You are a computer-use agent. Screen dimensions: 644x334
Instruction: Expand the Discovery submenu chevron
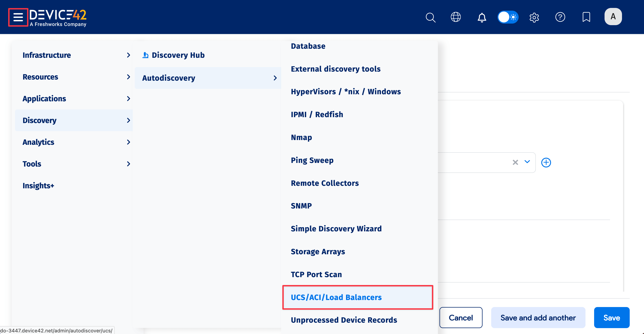click(129, 120)
